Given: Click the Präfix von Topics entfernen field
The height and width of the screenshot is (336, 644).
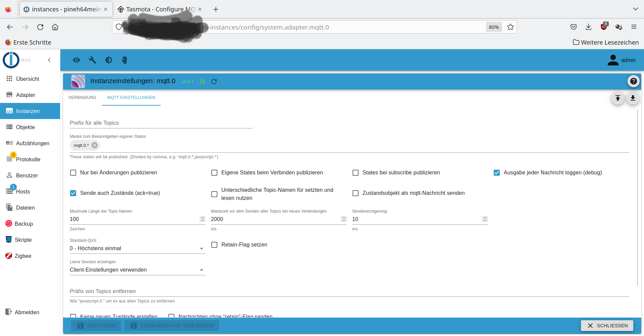Looking at the screenshot, I should click(x=349, y=291).
